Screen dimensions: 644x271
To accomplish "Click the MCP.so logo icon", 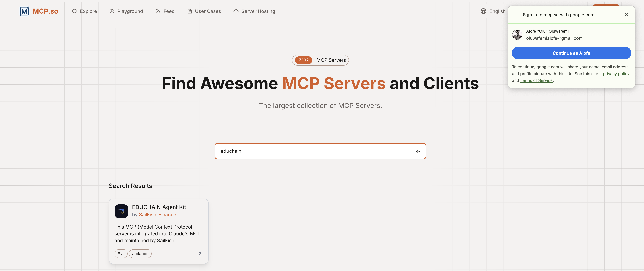I will click(24, 11).
